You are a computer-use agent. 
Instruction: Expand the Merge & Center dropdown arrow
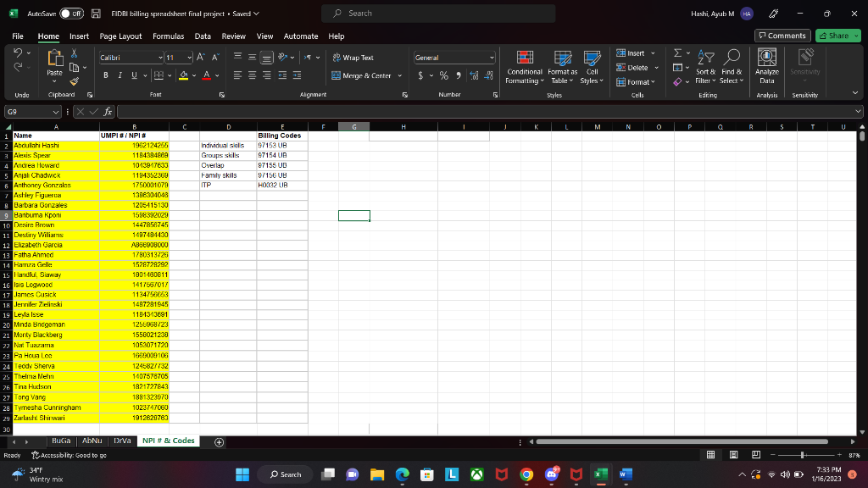pyautogui.click(x=400, y=75)
